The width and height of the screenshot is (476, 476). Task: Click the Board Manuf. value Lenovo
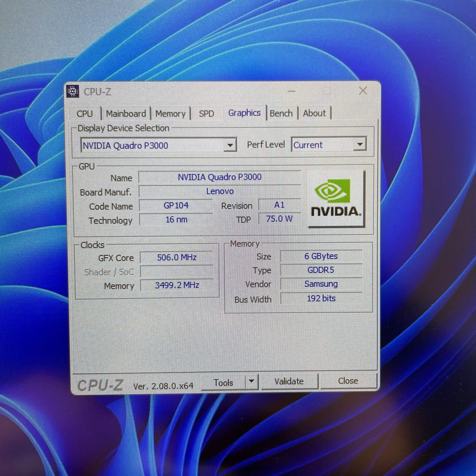click(220, 192)
